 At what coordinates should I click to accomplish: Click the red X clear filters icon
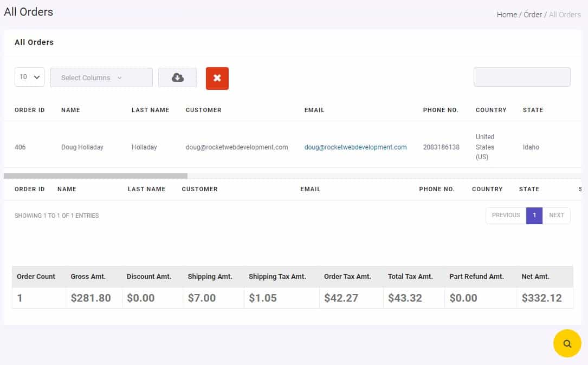click(217, 78)
